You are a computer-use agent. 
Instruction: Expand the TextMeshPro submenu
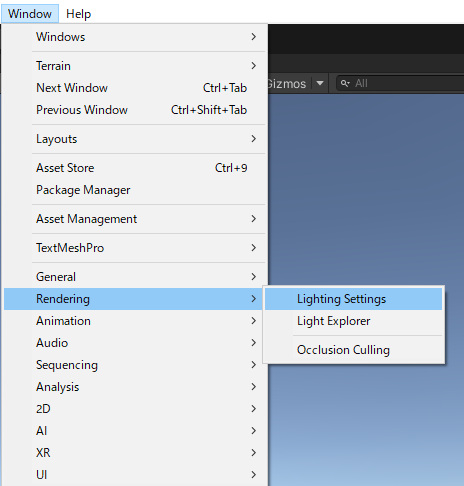tap(134, 248)
